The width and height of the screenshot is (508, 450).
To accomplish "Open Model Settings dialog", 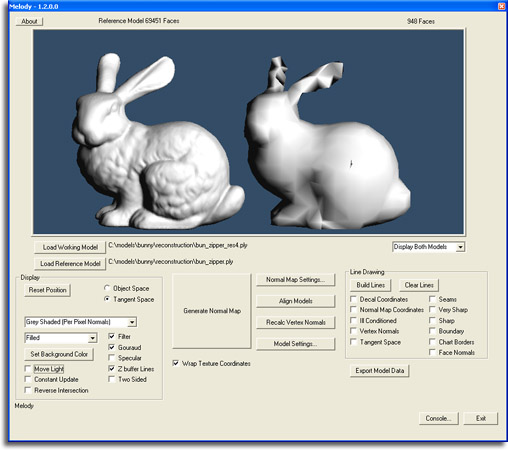I will [295, 344].
